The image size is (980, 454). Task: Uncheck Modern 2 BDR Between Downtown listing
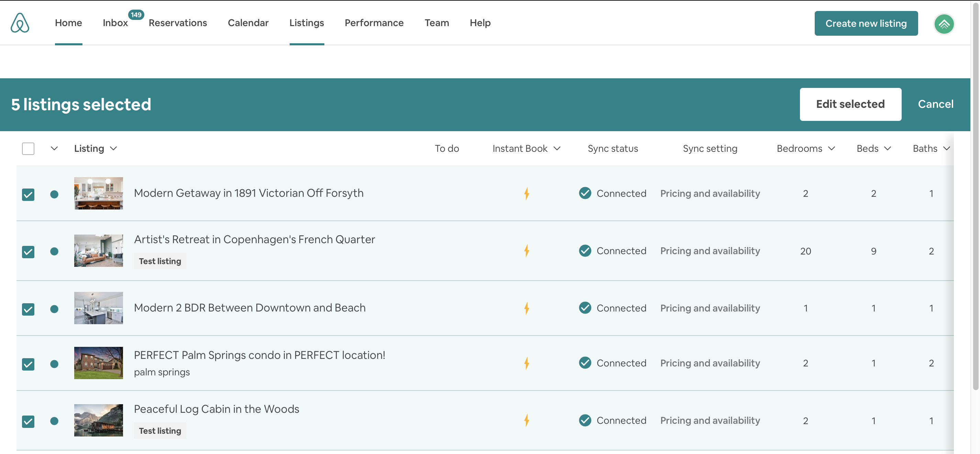[28, 309]
